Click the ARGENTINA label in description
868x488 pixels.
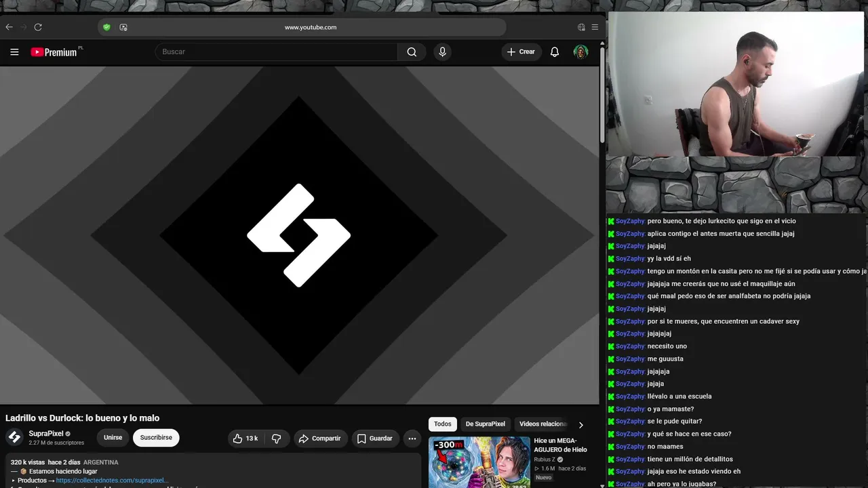[x=101, y=462]
